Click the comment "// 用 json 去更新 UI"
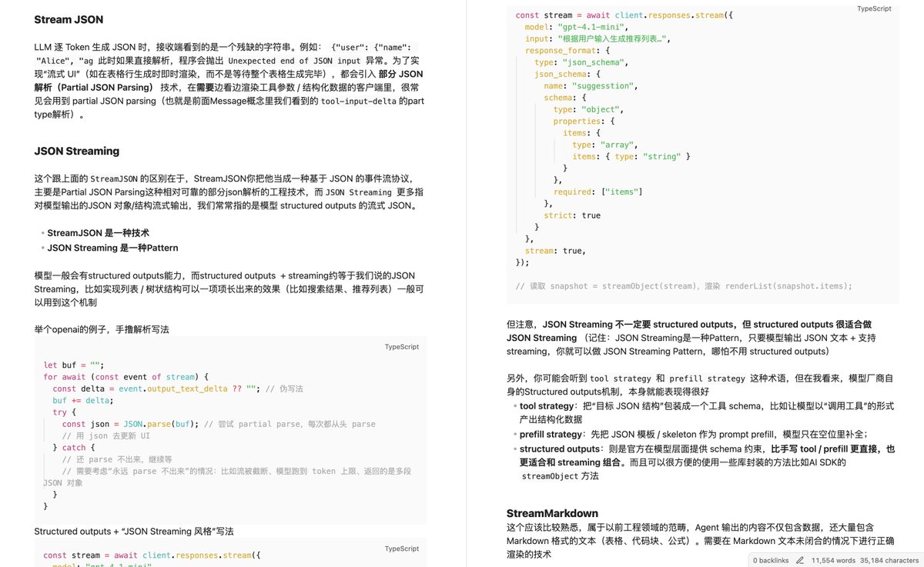This screenshot has height=567, width=924. click(107, 435)
